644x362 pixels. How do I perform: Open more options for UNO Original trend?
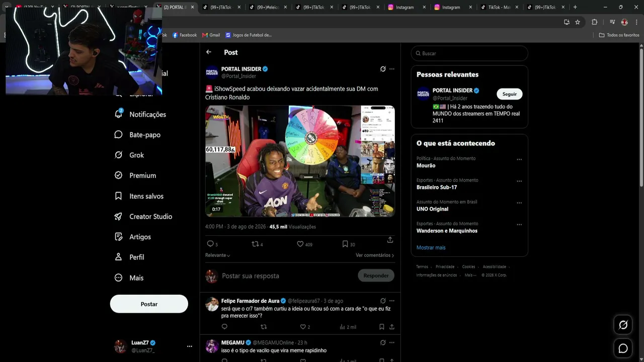[519, 203]
